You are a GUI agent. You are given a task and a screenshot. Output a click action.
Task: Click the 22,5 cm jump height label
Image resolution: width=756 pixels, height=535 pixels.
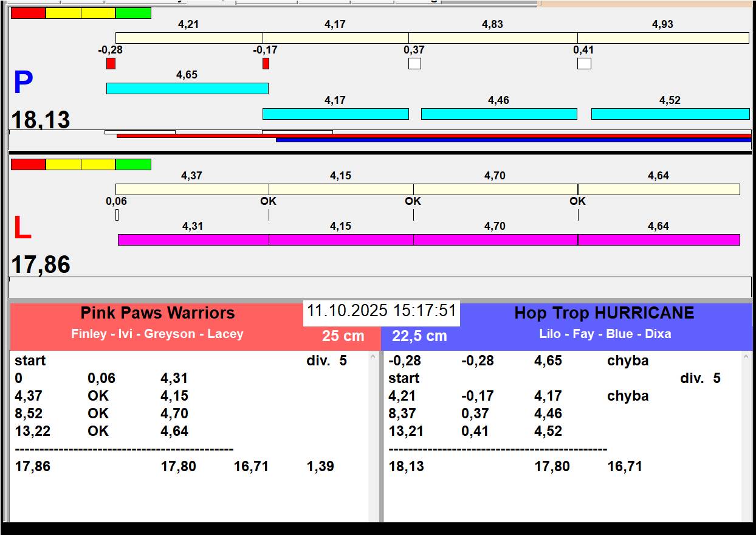(x=419, y=336)
